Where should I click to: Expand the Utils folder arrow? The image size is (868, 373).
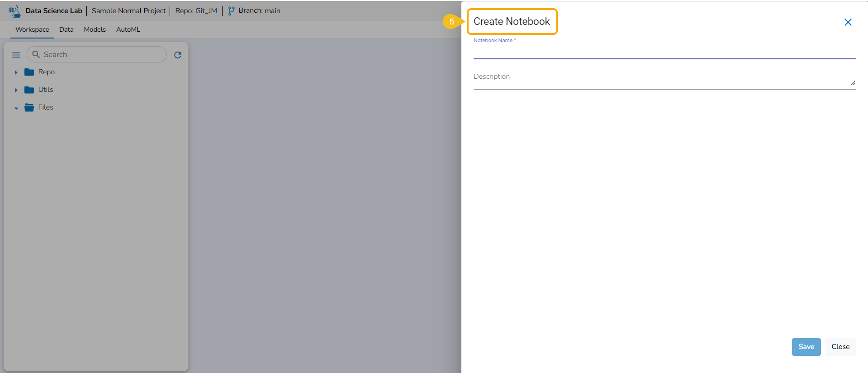coord(16,90)
